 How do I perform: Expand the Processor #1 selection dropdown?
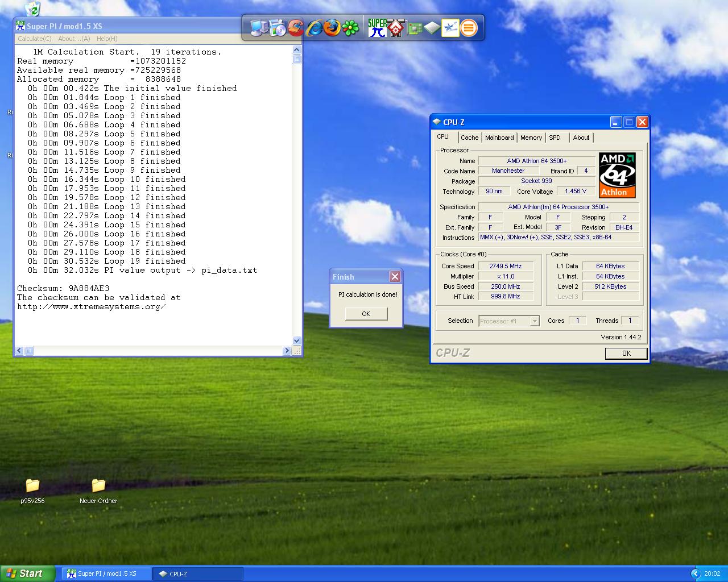coord(534,321)
